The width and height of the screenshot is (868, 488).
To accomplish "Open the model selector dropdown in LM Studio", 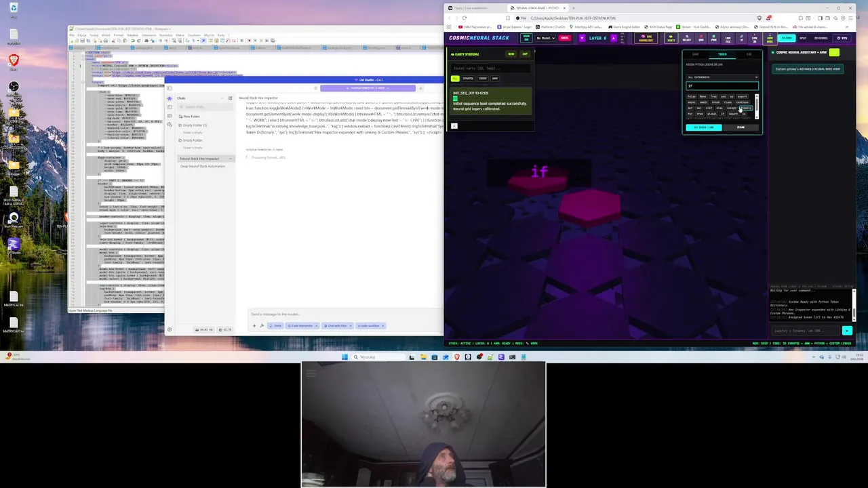I will 368,88.
